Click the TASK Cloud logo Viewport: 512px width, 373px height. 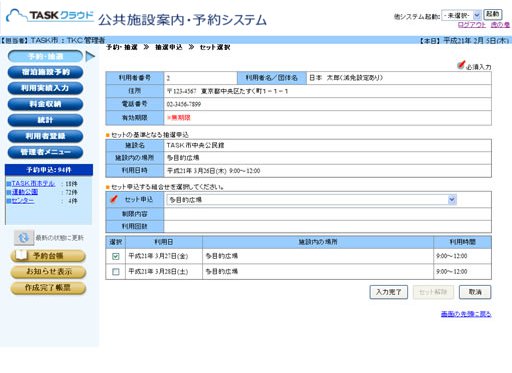[x=50, y=16]
